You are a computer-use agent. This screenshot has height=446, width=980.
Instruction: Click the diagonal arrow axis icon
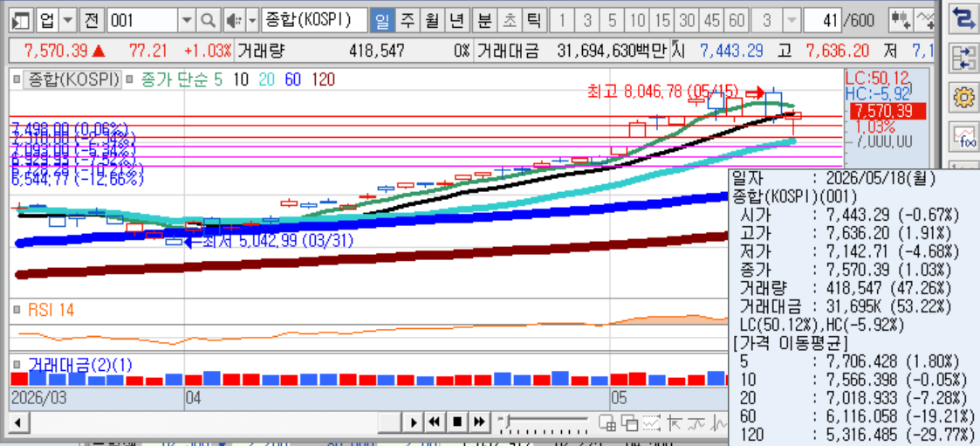pyautogui.click(x=675, y=422)
